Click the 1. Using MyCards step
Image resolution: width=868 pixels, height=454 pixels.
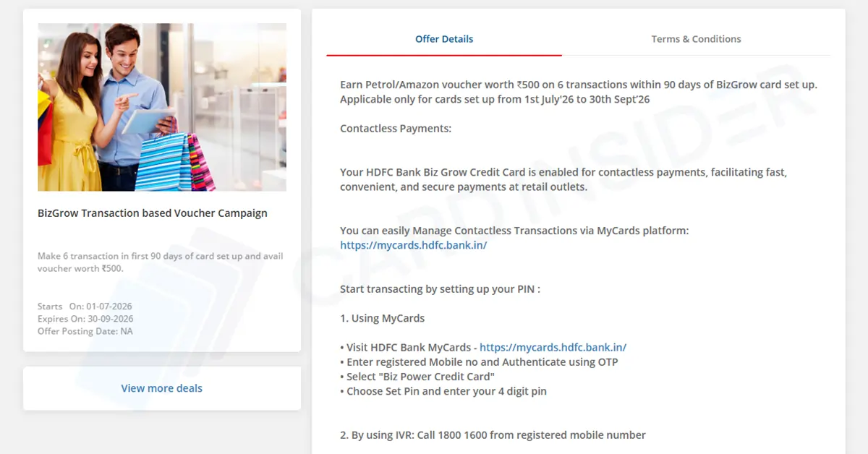383,318
